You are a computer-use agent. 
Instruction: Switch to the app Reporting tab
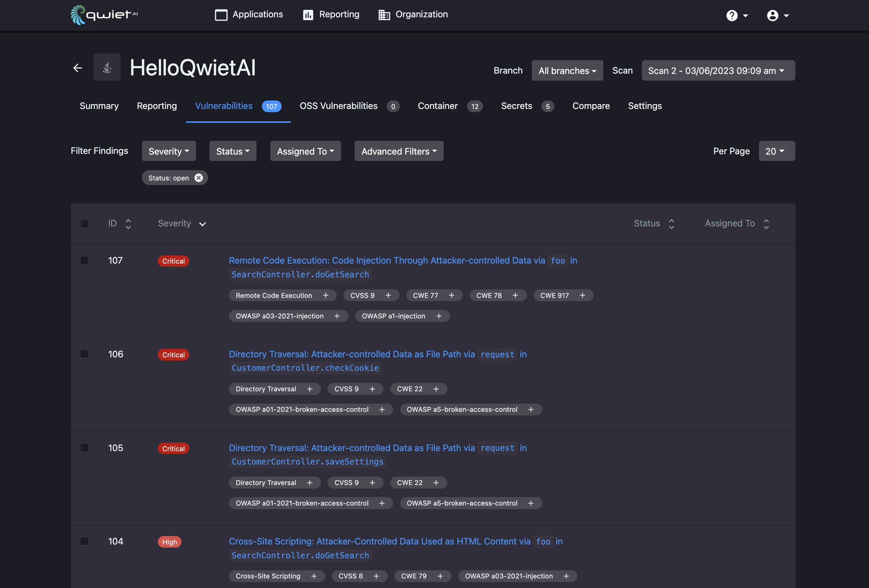pos(157,106)
